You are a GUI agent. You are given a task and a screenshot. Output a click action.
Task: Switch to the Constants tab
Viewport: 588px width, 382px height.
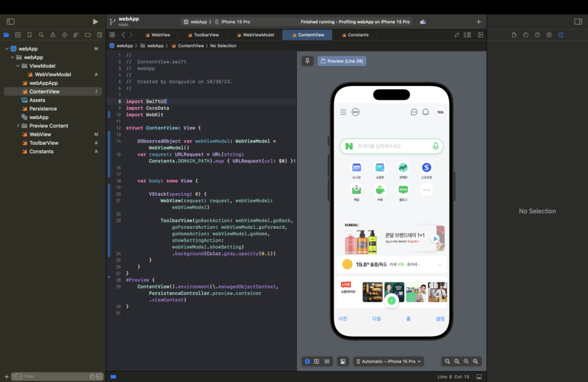355,35
